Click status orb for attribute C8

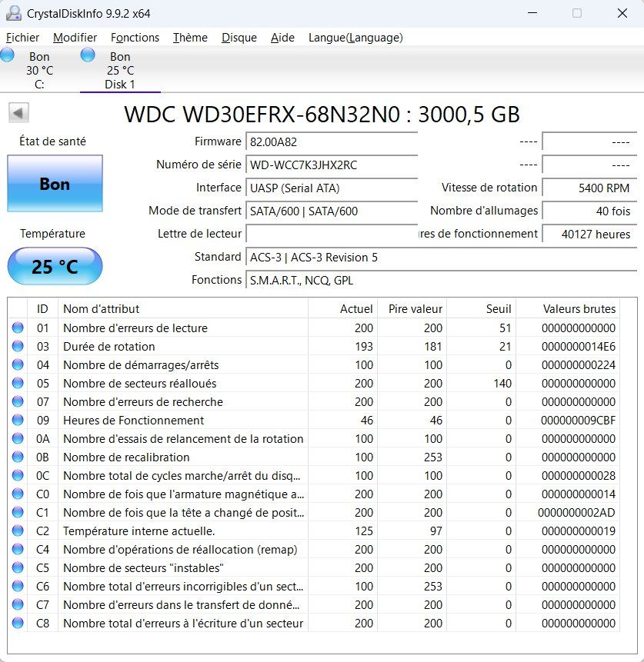tap(18, 623)
